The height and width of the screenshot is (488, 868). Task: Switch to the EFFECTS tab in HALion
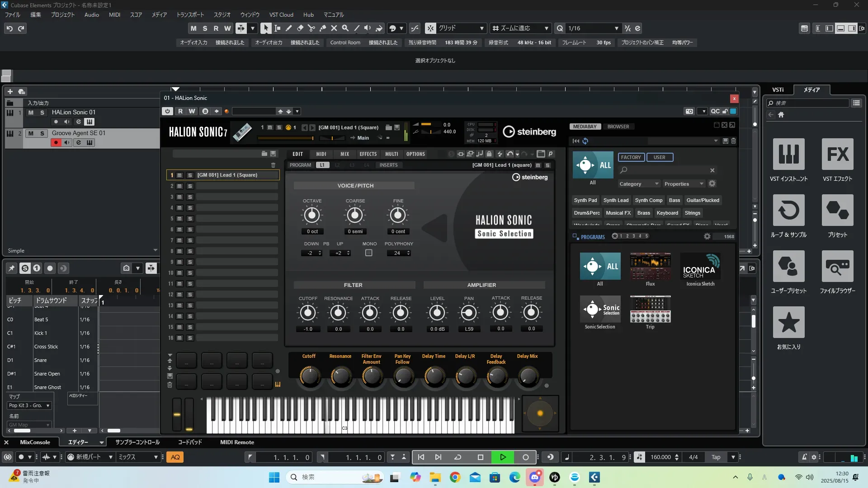(368, 154)
